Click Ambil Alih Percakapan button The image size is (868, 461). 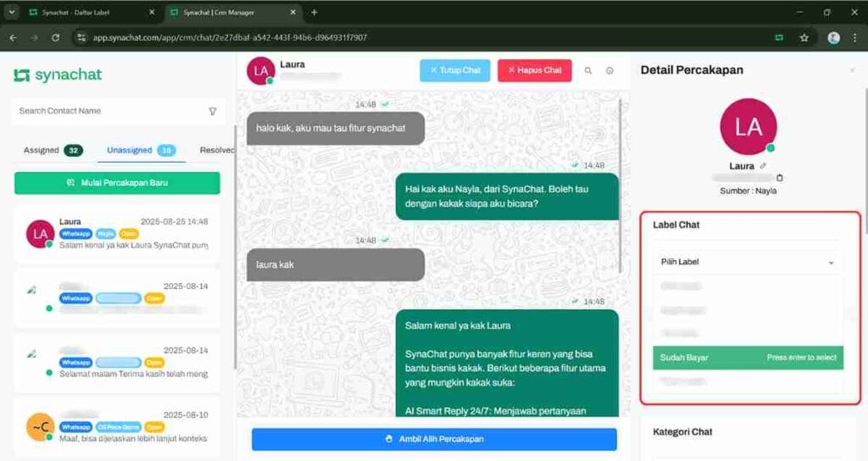[x=434, y=439]
